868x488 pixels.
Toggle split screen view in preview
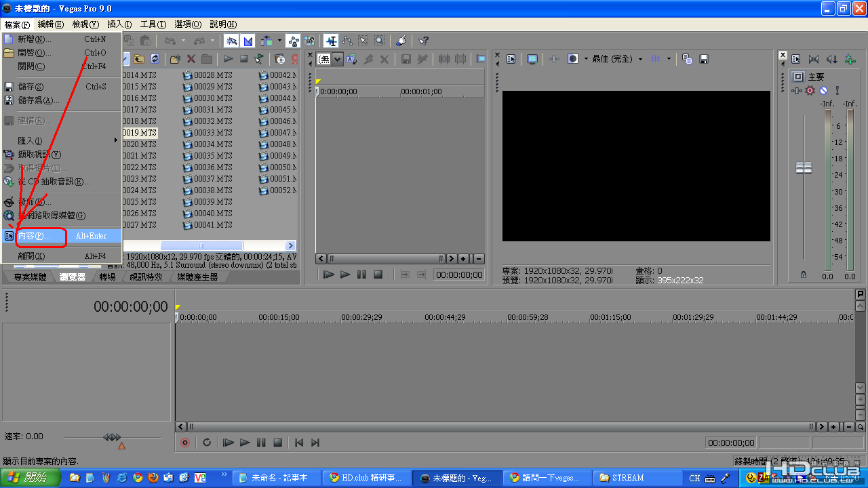pos(573,59)
